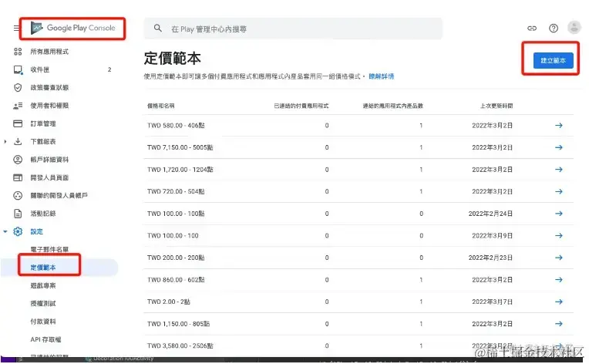Click the 收件匣 inbox icon
Viewport: 589px width, 364px height.
[x=18, y=70]
